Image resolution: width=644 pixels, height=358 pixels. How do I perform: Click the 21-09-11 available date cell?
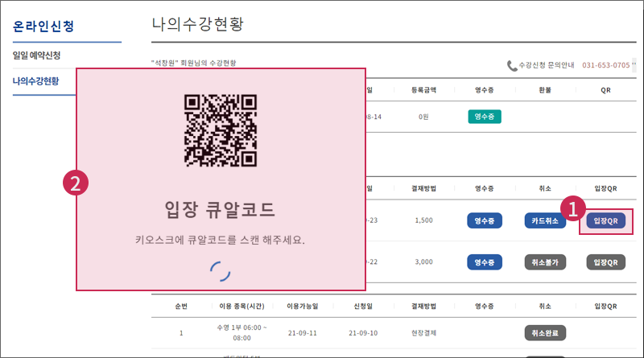303,333
